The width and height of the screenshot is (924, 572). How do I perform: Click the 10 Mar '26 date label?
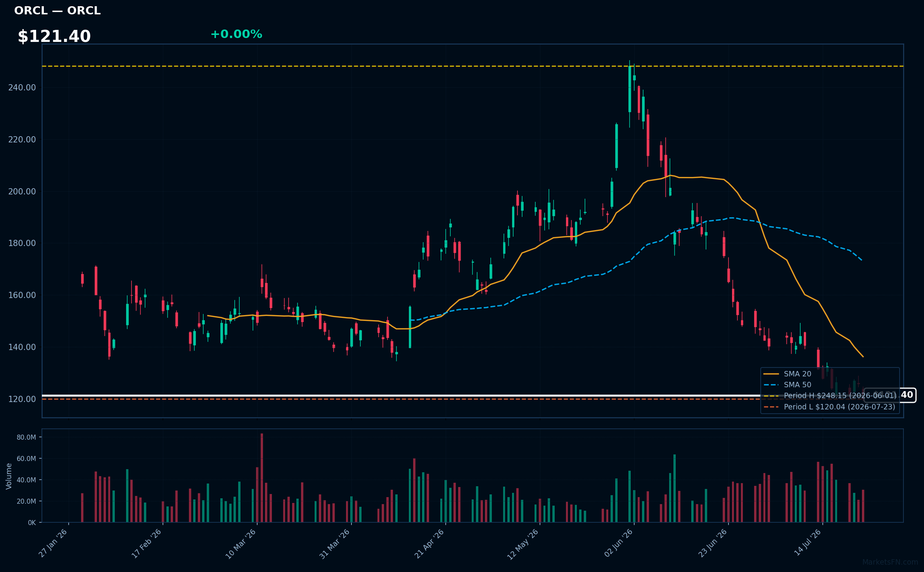click(241, 543)
